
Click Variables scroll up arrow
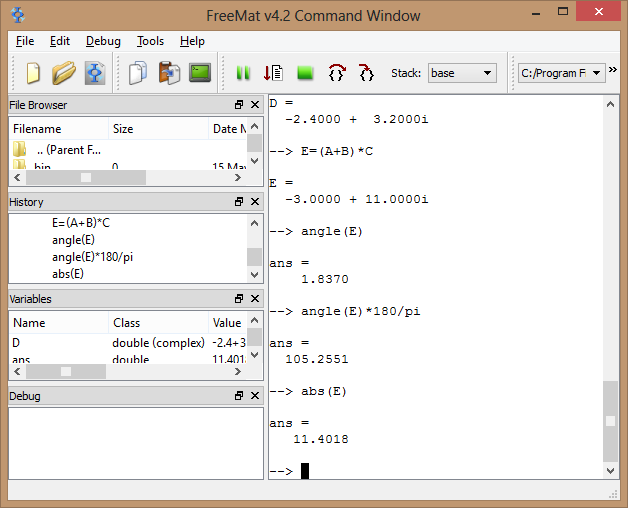(x=254, y=320)
